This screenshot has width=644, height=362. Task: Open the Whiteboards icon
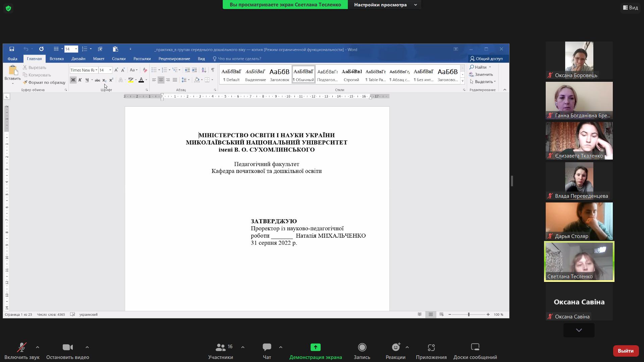click(x=475, y=347)
